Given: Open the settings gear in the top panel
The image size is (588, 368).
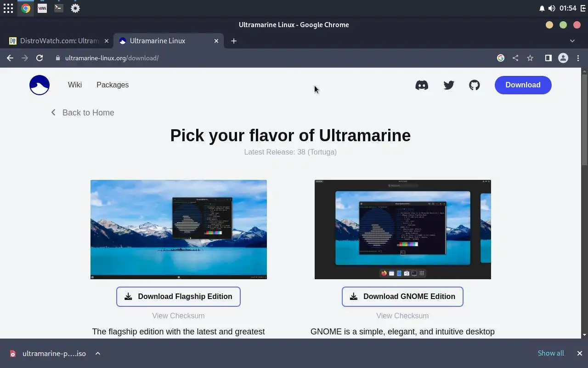Looking at the screenshot, I should click(x=75, y=8).
